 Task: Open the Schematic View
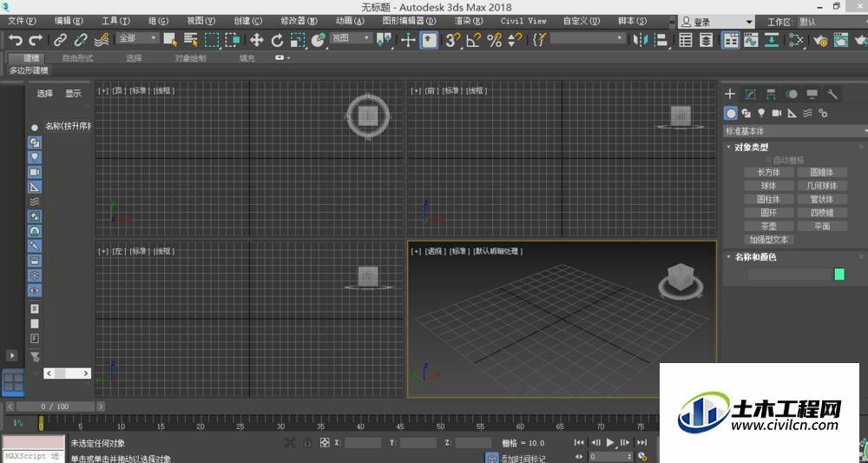(x=772, y=40)
